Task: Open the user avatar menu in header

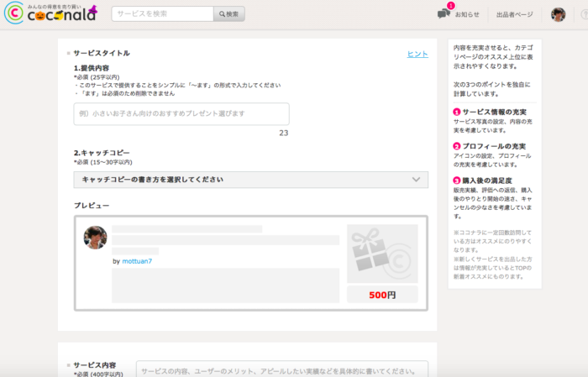Action: [558, 14]
